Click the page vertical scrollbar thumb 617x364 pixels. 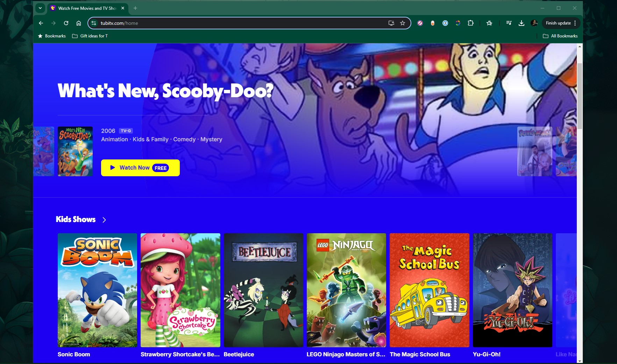coord(580,96)
